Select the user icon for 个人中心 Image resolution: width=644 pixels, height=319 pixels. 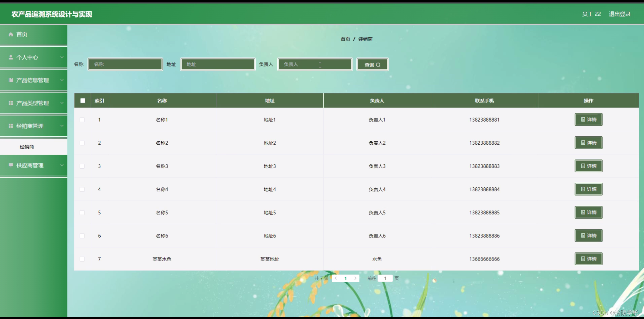click(10, 57)
